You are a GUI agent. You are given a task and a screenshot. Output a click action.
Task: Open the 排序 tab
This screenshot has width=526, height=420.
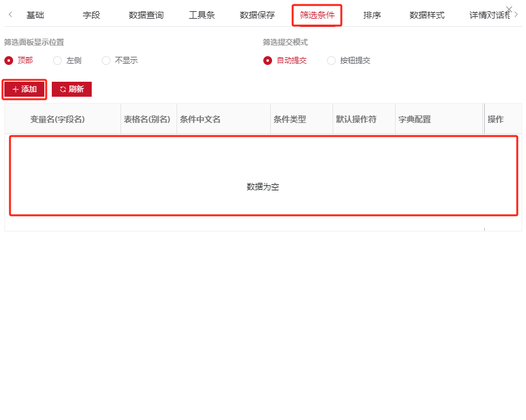[x=372, y=15]
